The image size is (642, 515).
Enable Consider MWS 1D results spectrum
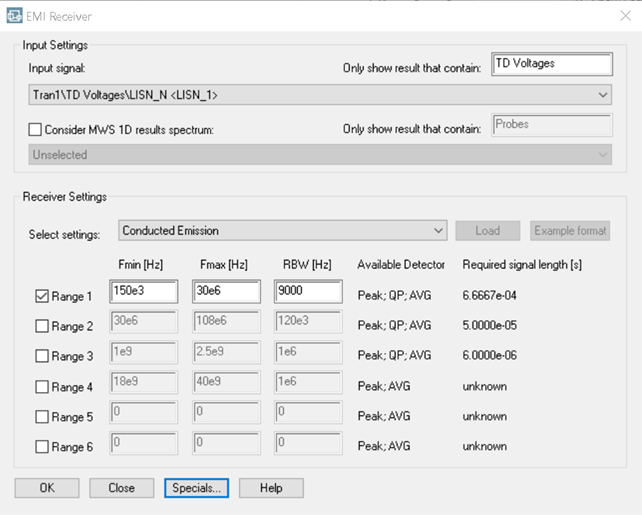36,129
